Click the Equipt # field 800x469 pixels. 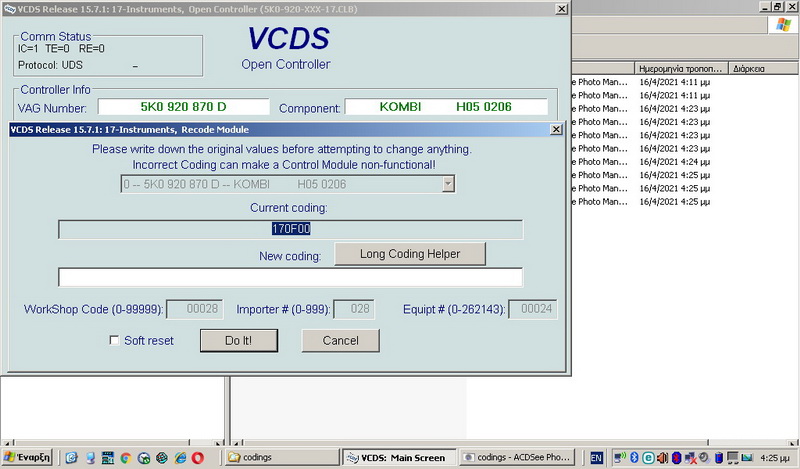click(533, 309)
